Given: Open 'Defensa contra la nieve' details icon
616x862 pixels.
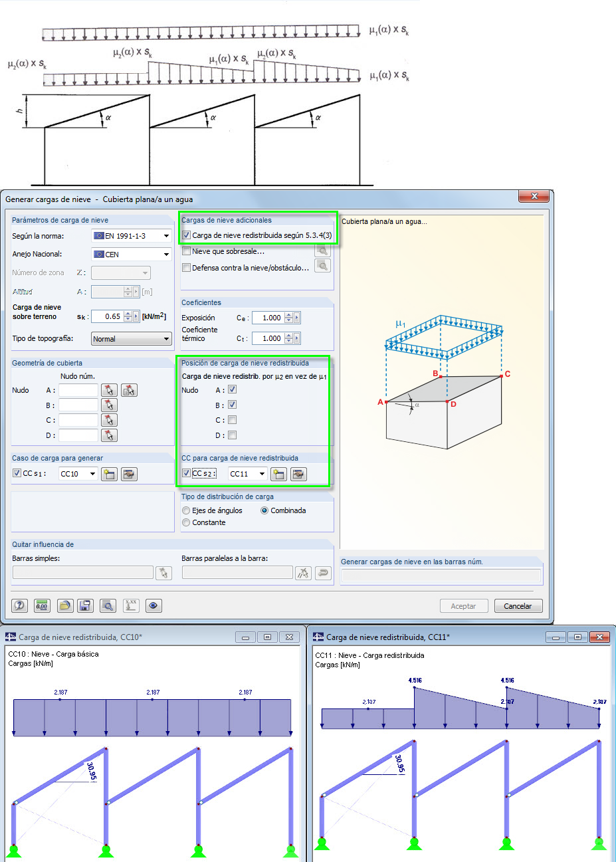Looking at the screenshot, I should coord(322,266).
